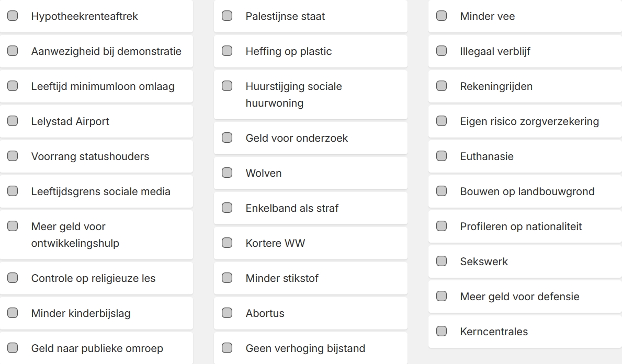This screenshot has width=622, height=364.
Task: Enable the Leeftijdsgrens sociale media checkbox
Action: click(x=13, y=191)
